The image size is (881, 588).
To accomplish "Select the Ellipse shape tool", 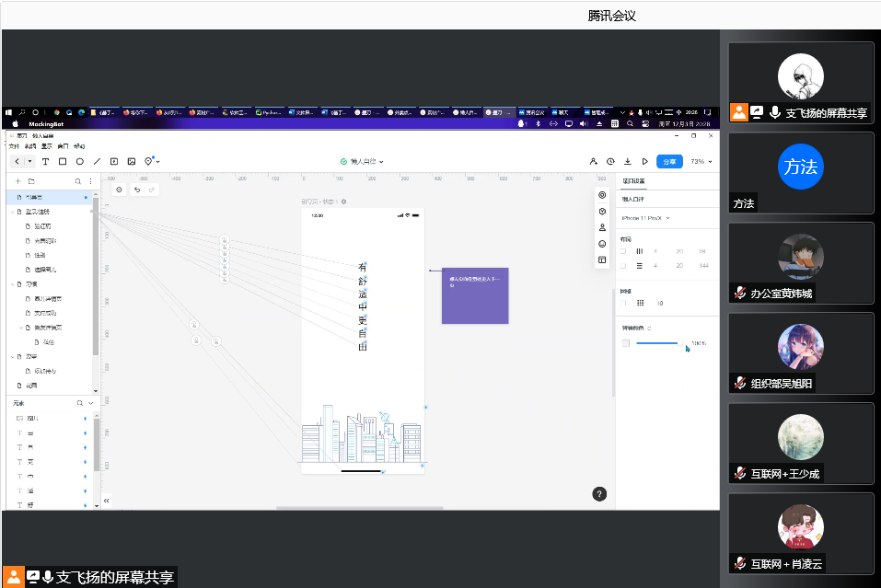I will [x=80, y=162].
